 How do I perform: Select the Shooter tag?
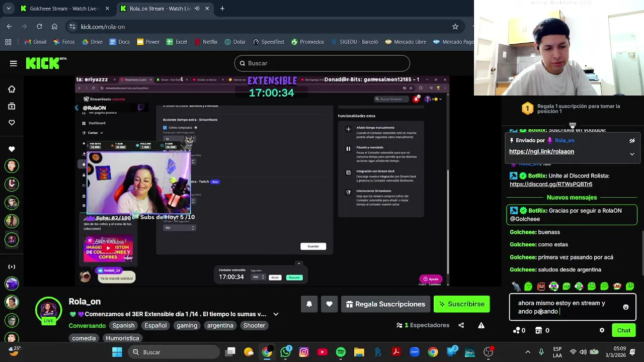click(254, 325)
